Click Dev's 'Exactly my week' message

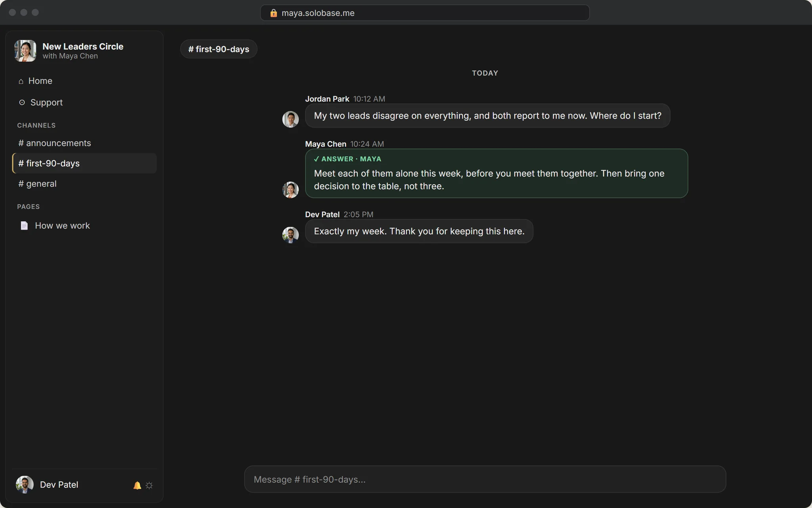click(x=419, y=231)
